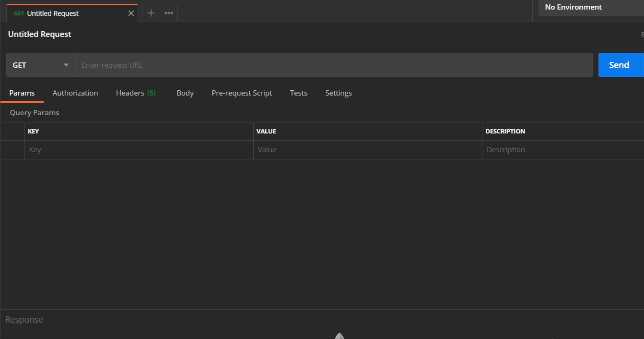Click the ellipsis icon next to the tabs
The width and height of the screenshot is (644, 339).
(x=168, y=13)
